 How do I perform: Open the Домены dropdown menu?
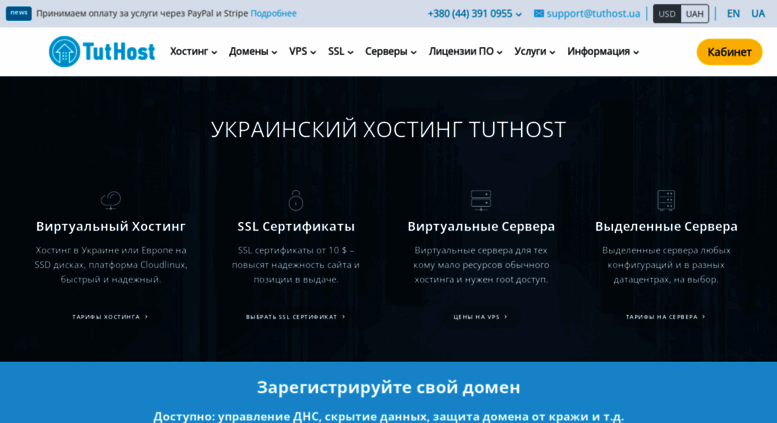[x=253, y=52]
